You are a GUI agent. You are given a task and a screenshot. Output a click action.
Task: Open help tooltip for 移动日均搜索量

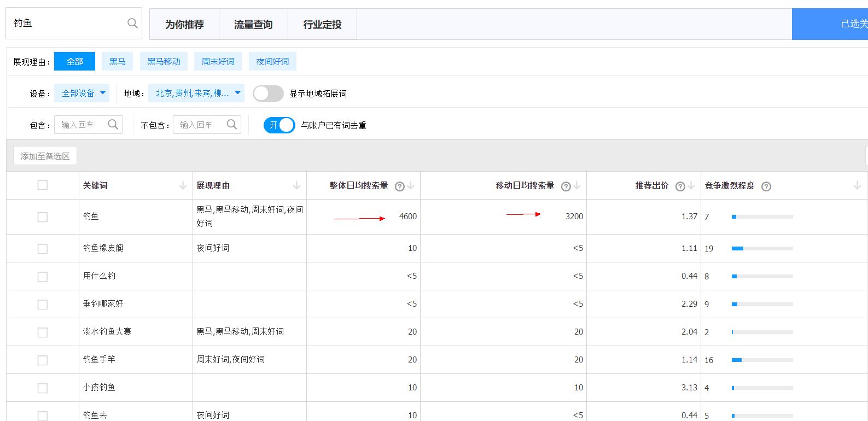point(566,186)
